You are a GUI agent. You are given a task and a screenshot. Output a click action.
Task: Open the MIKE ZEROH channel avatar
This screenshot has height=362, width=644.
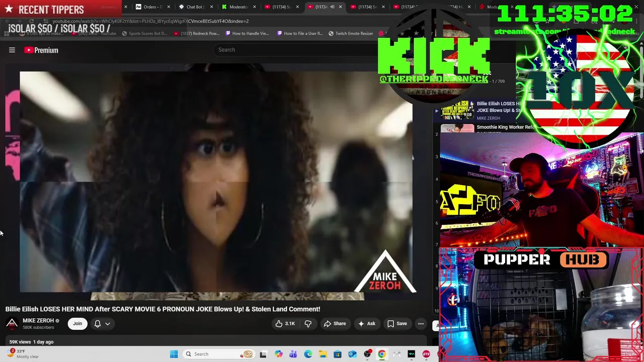coord(12,323)
